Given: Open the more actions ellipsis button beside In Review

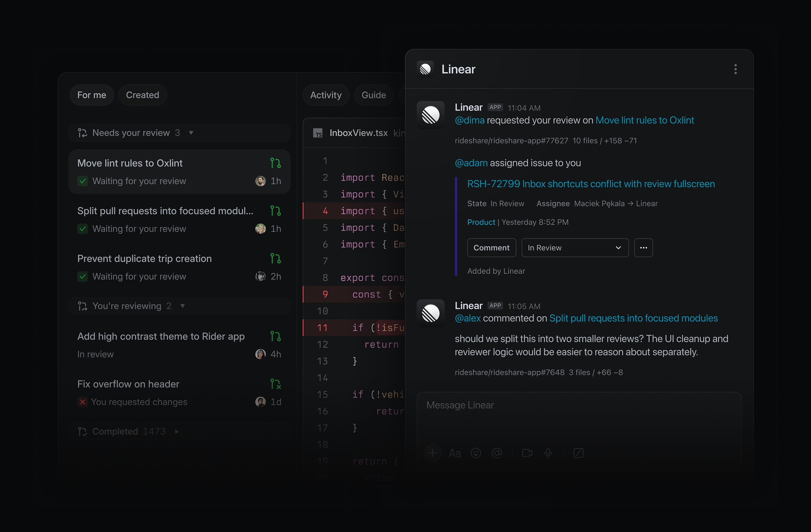Looking at the screenshot, I should coord(643,248).
